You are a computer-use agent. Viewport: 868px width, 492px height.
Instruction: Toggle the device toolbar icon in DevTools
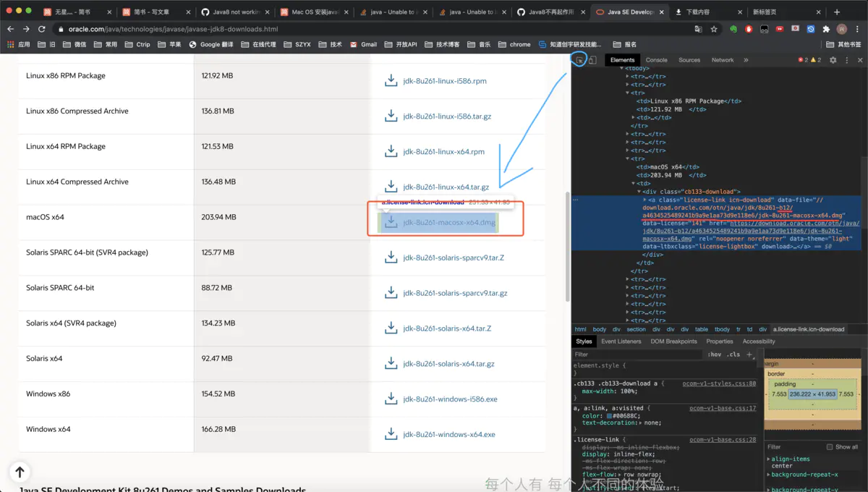pos(592,60)
